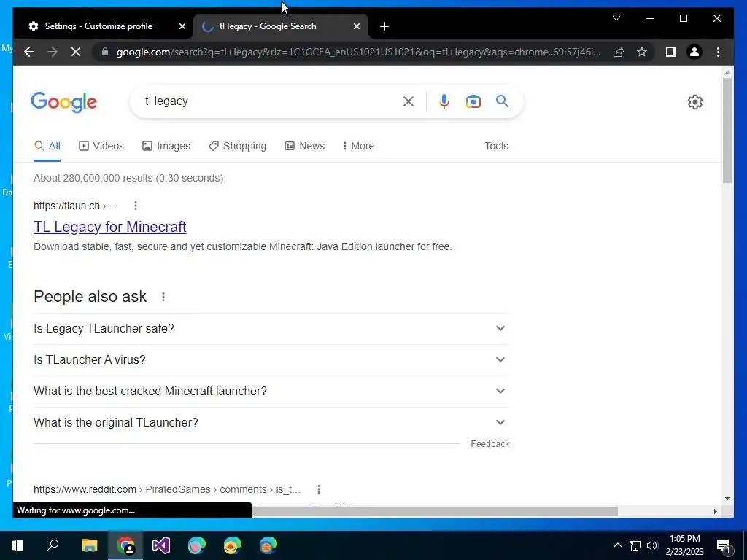Go back to the previous page

(29, 52)
